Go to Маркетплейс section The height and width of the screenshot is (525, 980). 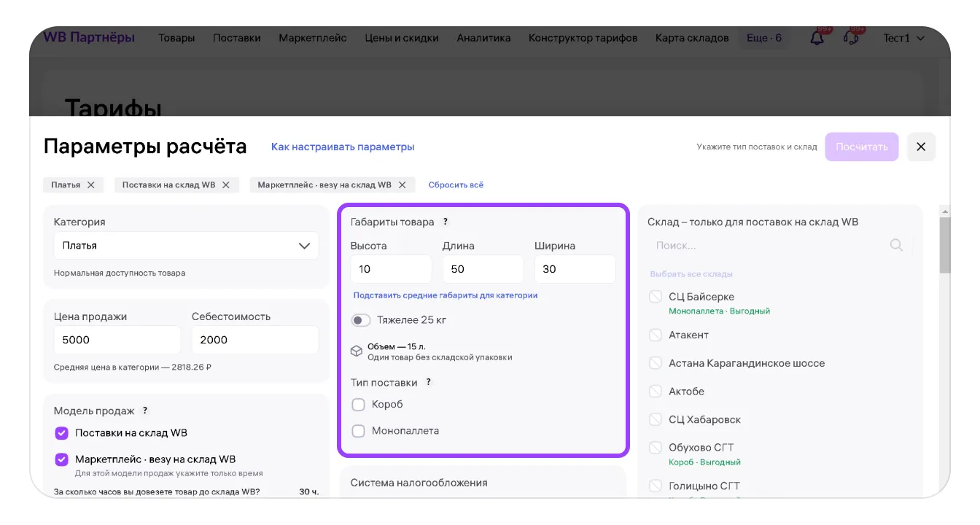click(x=313, y=38)
